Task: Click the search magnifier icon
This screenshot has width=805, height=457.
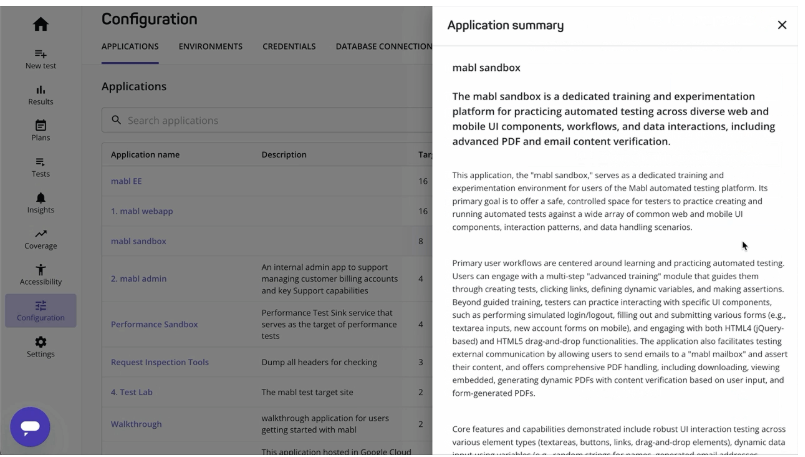Action: click(117, 120)
